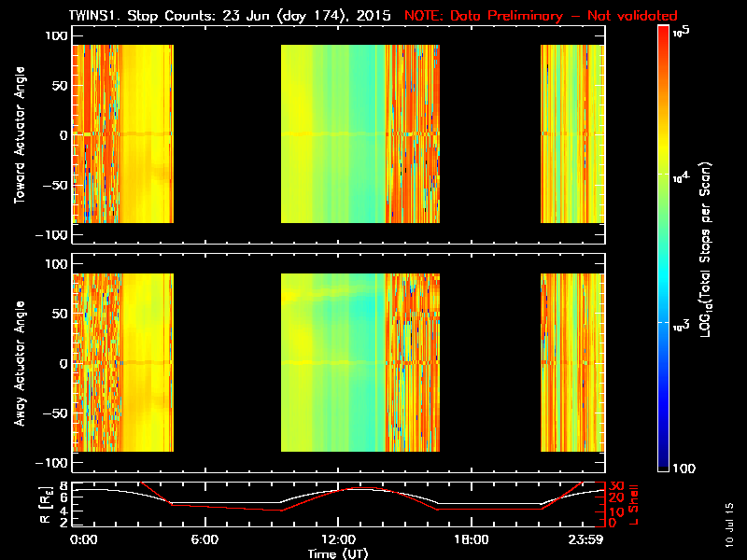The image size is (747, 560).
Task: Click the red 'L Shell' axis label
Action: click(633, 504)
